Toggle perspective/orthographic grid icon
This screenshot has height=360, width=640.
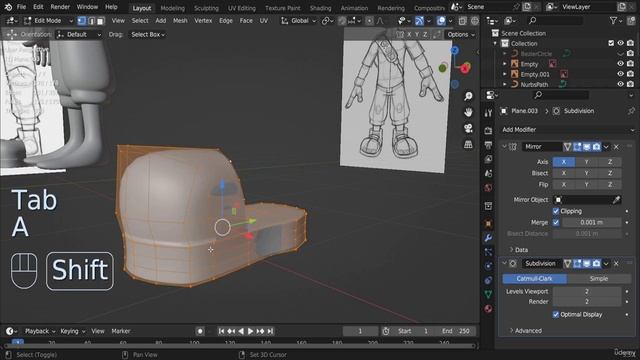[x=468, y=144]
